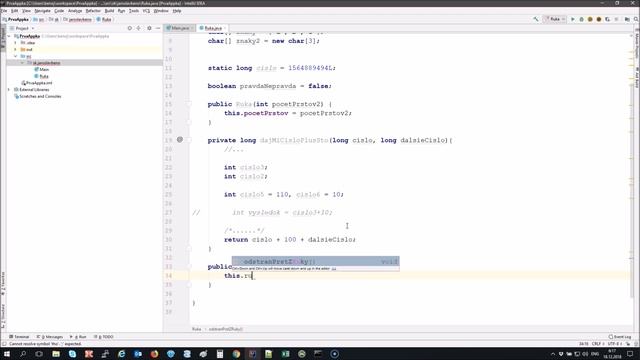Open the Windows notification center
Image resolution: width=640 pixels, height=360 pixels.
pos(630,354)
